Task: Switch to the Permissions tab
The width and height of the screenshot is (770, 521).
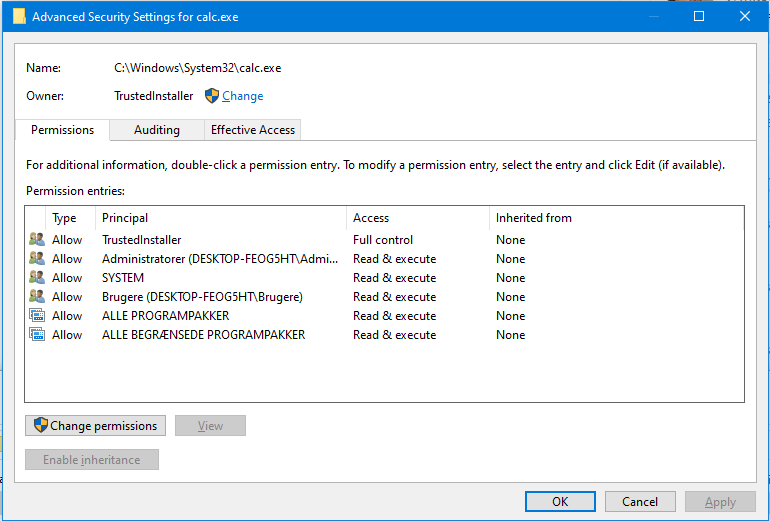Action: 62,130
